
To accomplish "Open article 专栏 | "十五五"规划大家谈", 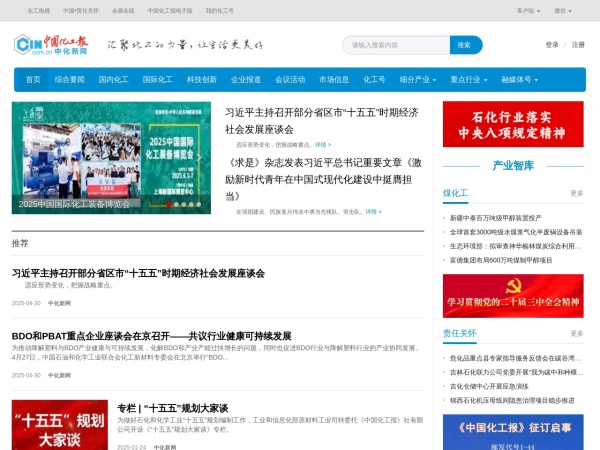I will pos(173,408).
